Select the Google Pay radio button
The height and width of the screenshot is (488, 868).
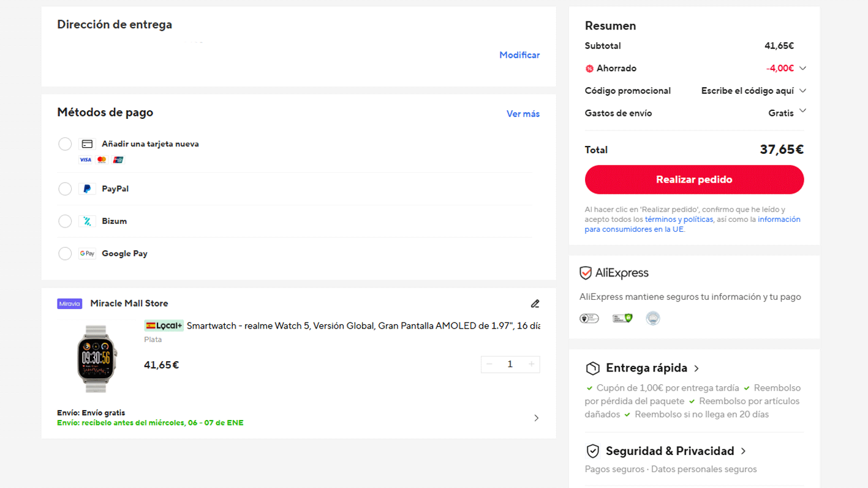pos(65,253)
